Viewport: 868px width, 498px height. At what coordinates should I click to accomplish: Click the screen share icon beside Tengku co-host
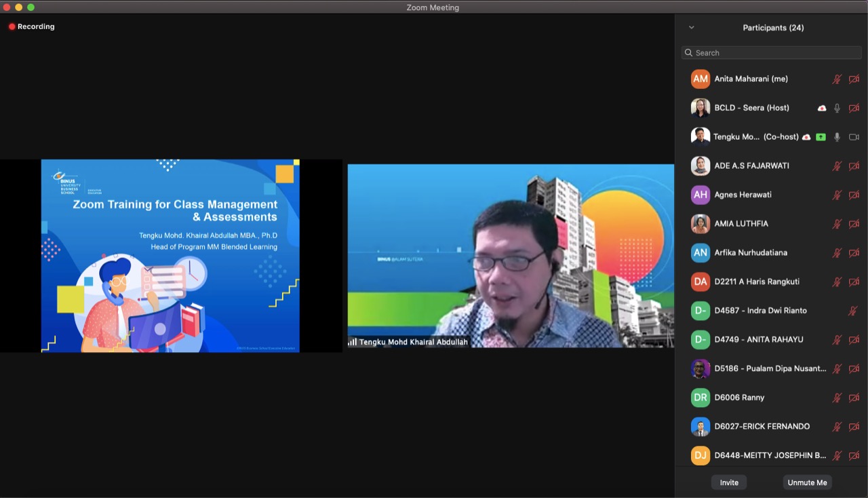click(821, 137)
